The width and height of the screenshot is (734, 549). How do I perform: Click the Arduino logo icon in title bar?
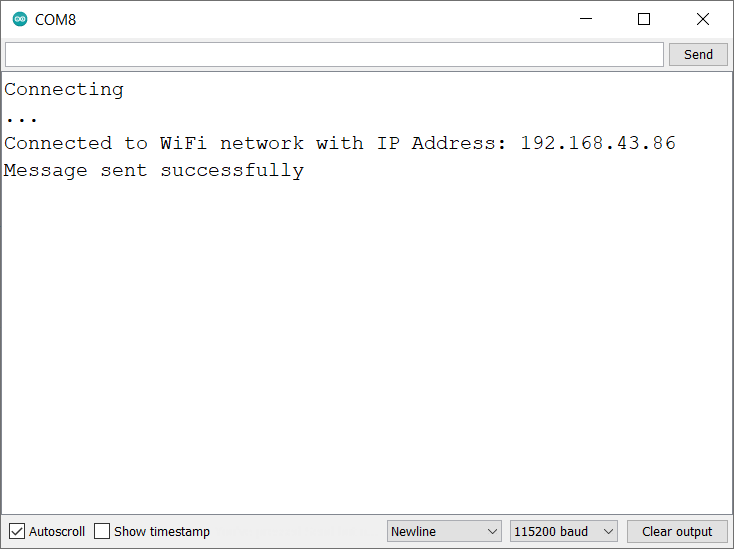click(x=20, y=19)
